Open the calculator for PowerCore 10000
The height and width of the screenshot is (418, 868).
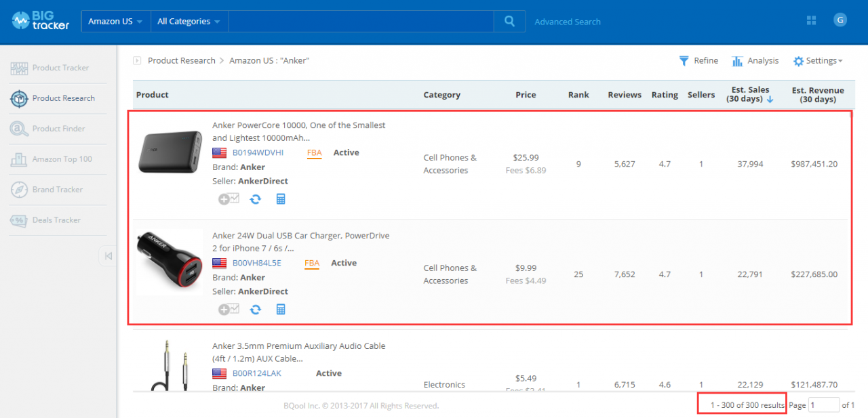pos(281,199)
